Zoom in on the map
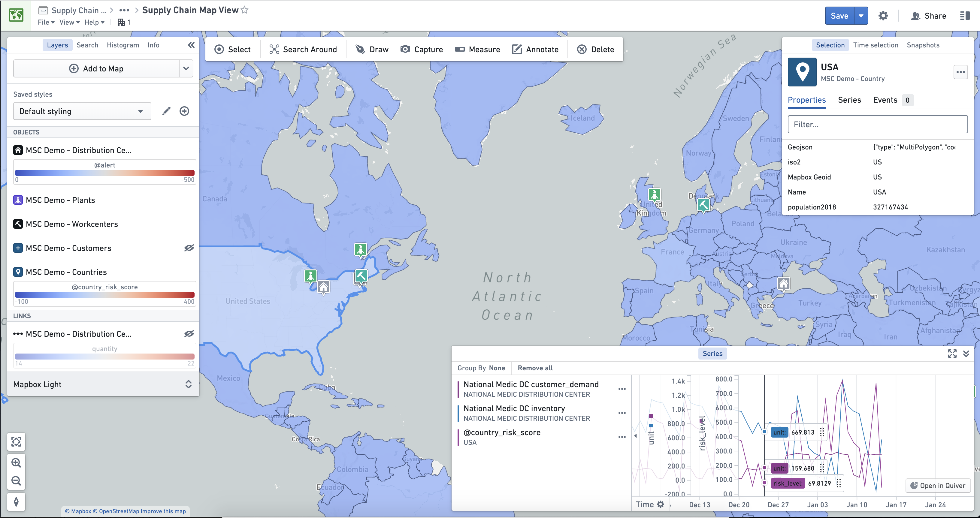This screenshot has width=980, height=518. pos(16,463)
